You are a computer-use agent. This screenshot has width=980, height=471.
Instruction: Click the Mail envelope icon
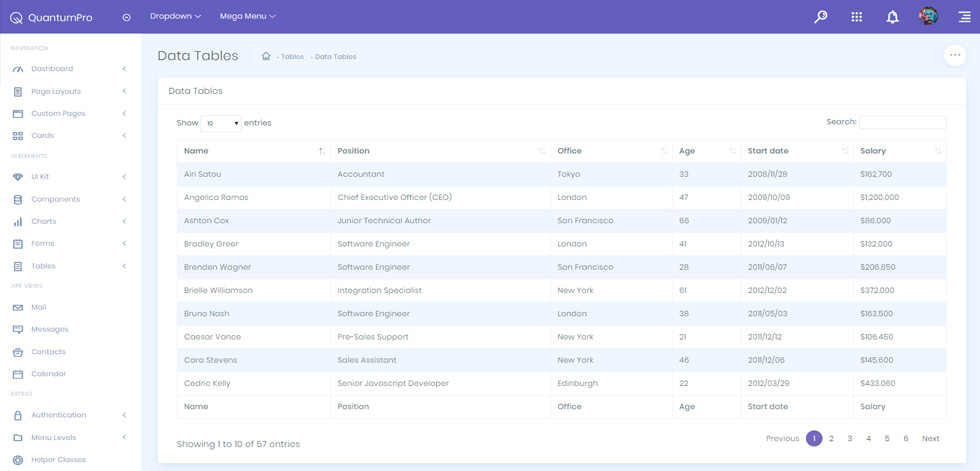18,307
